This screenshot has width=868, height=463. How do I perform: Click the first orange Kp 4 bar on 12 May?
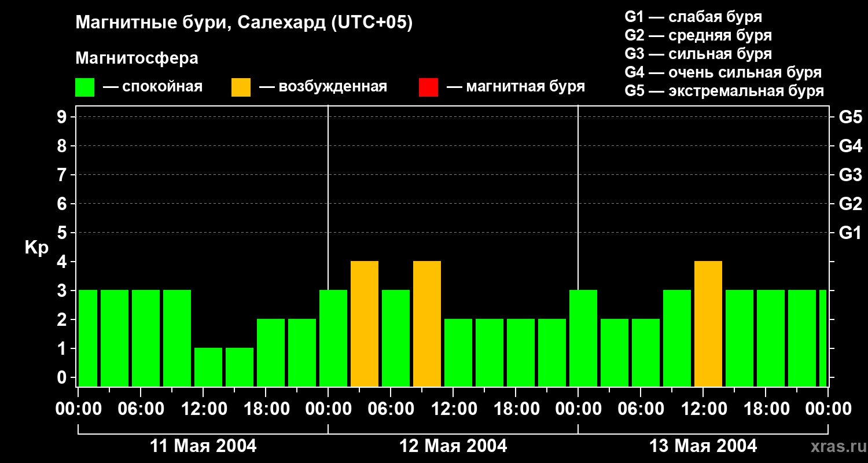click(x=365, y=324)
